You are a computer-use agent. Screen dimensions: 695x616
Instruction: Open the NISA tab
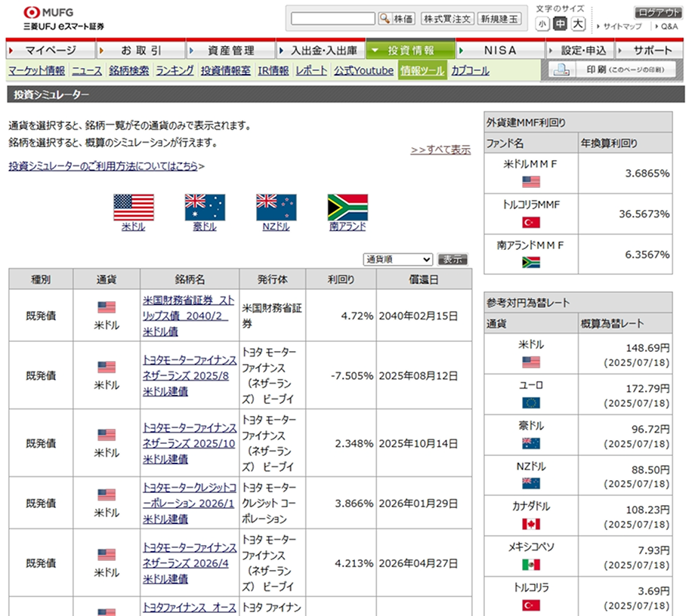(500, 51)
